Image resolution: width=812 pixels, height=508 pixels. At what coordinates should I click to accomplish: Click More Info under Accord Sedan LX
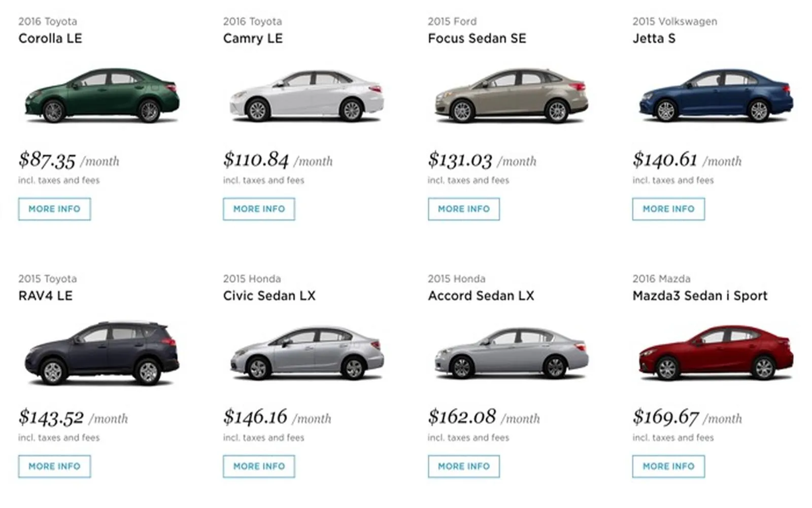coord(464,466)
